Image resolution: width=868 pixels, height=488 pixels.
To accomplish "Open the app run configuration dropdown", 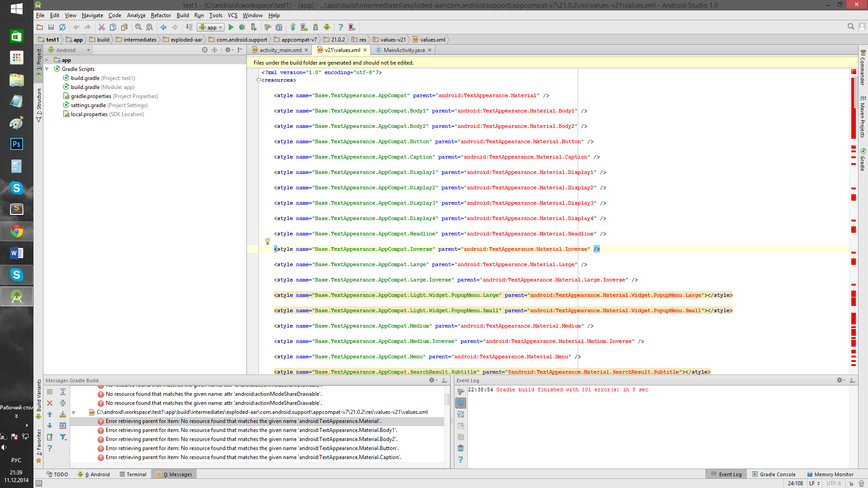I will point(211,28).
